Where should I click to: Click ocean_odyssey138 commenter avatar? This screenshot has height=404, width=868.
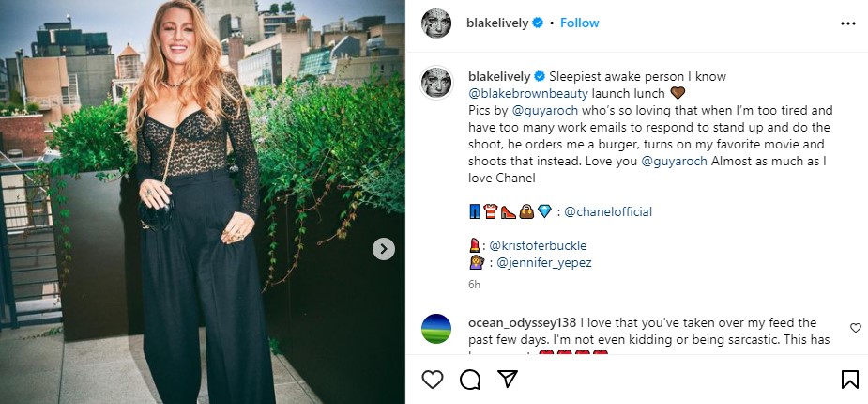coord(435,327)
